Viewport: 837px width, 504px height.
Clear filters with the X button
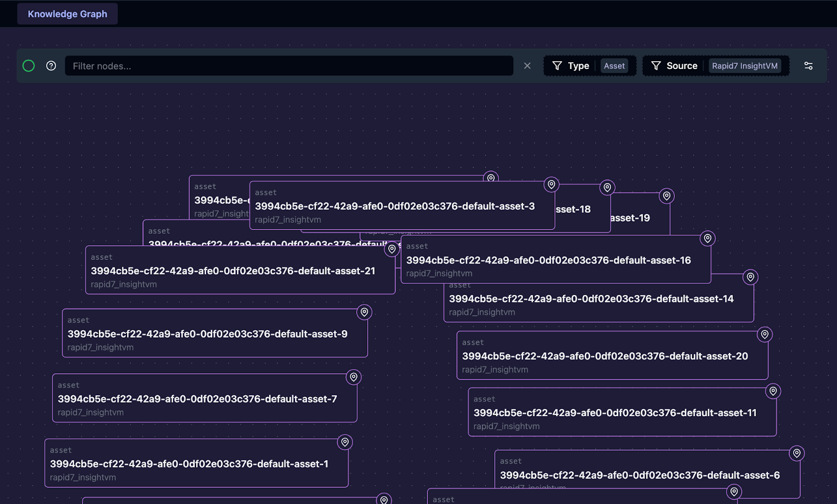click(x=527, y=65)
